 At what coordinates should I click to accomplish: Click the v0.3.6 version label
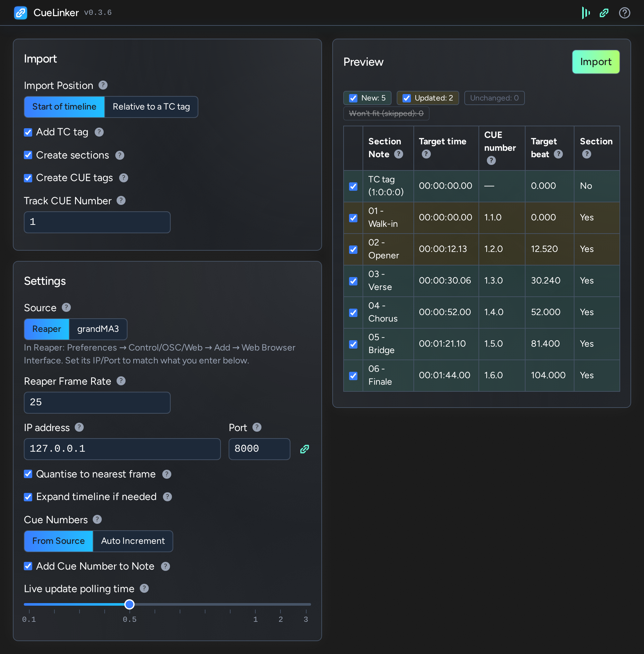pyautogui.click(x=98, y=13)
